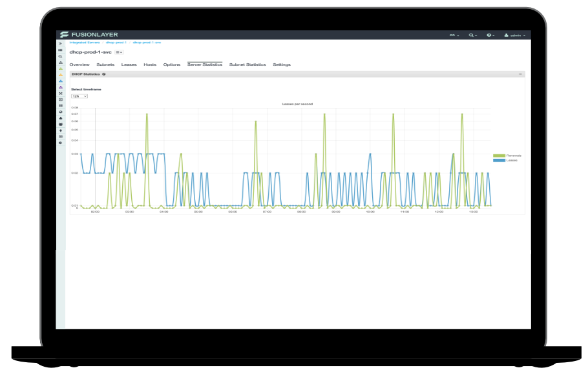The width and height of the screenshot is (588, 379).
Task: Switch to the Leases tab
Action: click(129, 65)
